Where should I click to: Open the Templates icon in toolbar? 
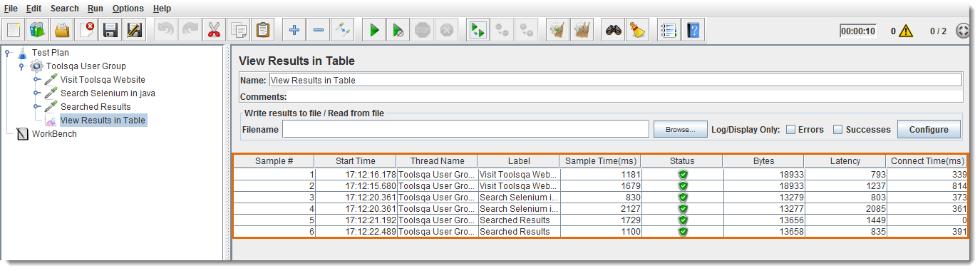tap(38, 31)
